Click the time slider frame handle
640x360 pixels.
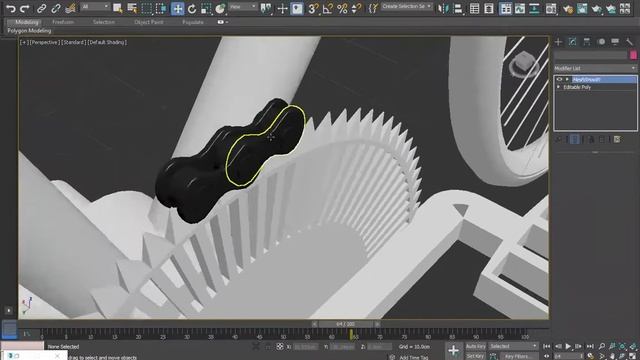coord(345,324)
